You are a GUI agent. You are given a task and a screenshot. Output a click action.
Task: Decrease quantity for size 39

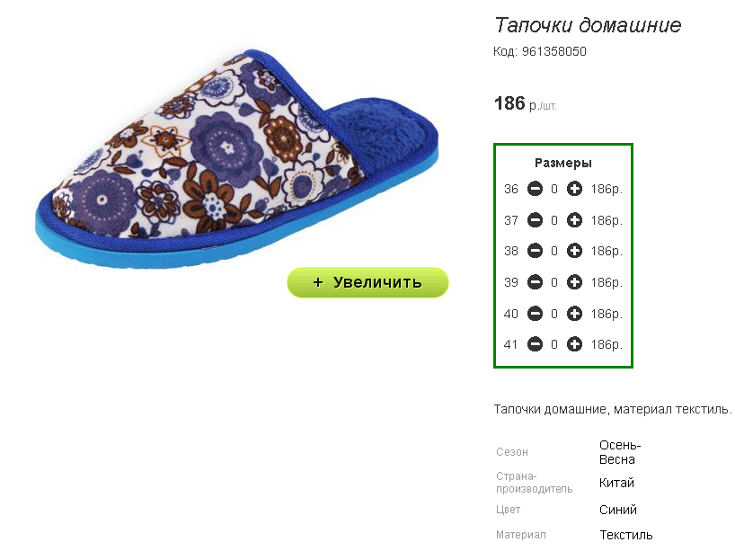(x=535, y=282)
